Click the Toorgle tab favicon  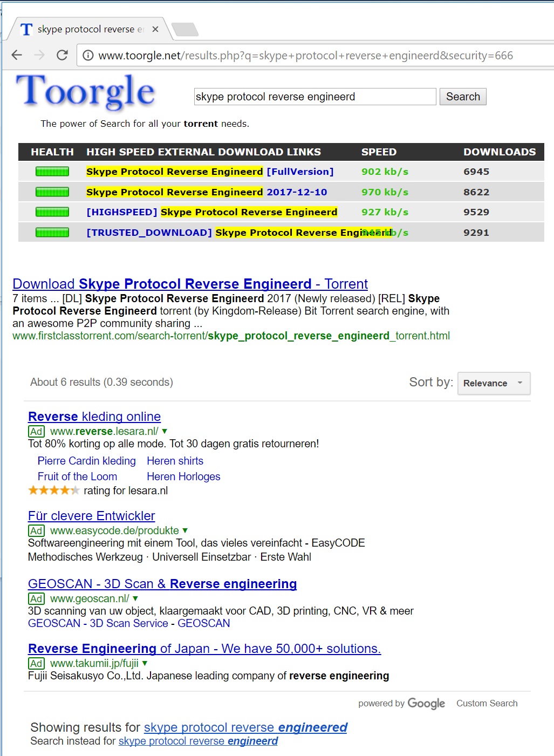click(26, 29)
